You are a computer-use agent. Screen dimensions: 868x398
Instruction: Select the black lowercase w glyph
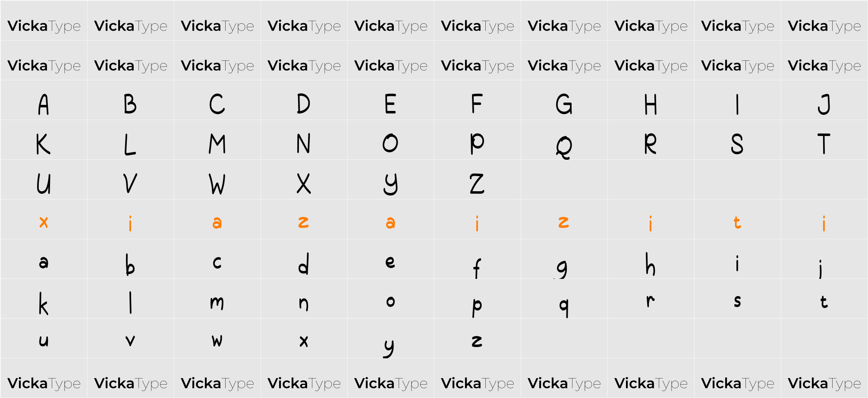point(217,341)
